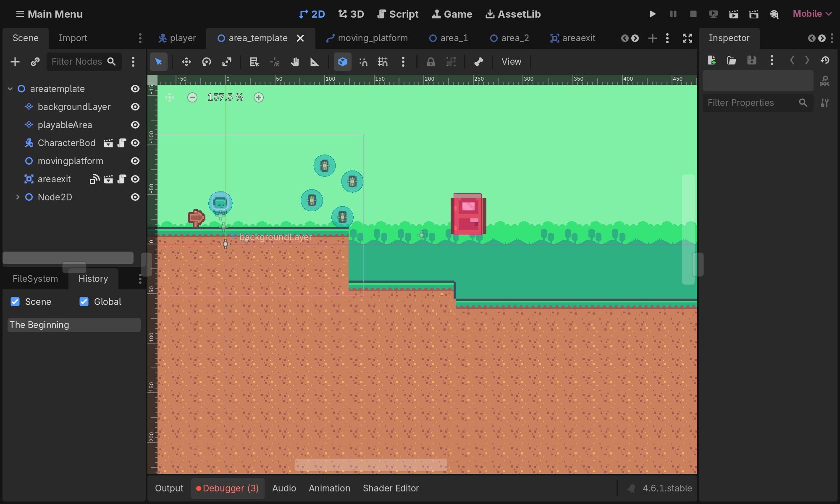Click Add new node plus icon

(15, 62)
